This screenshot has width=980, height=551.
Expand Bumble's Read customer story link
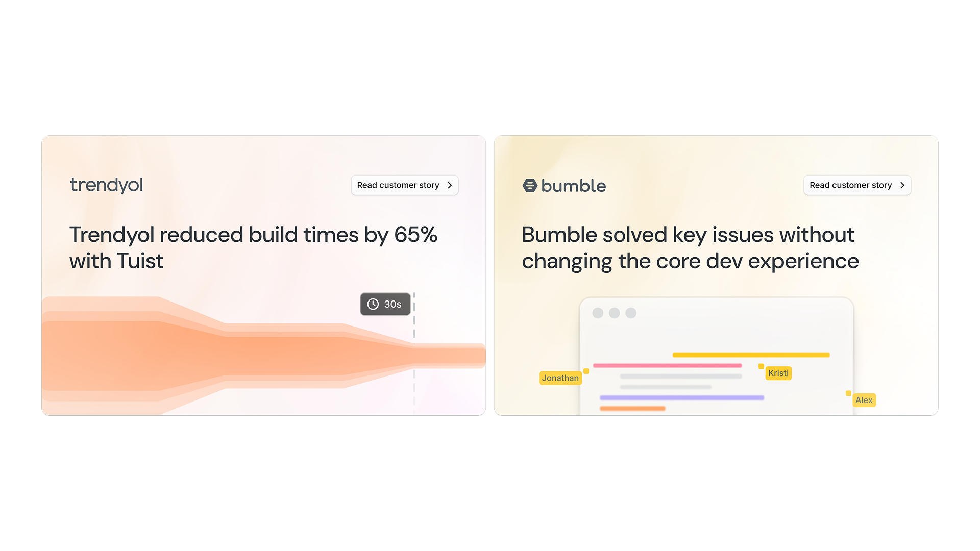coord(857,185)
